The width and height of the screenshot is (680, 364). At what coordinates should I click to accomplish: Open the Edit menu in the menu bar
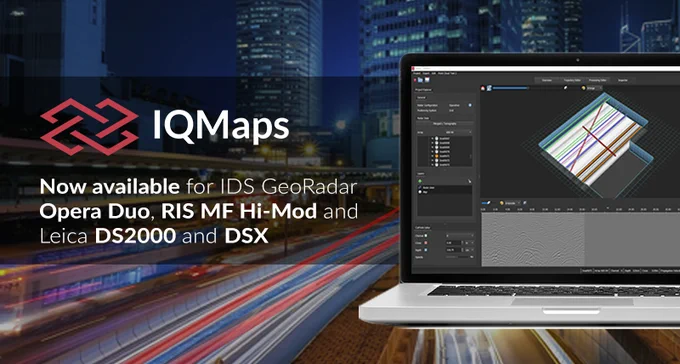tap(434, 73)
